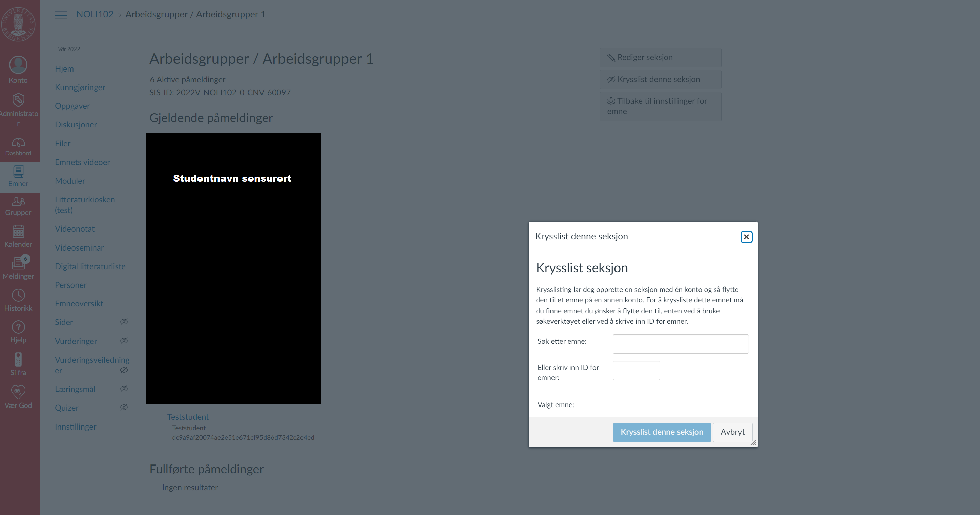Click the hidden-eye icon beside Læringsmål
The image size is (980, 515).
point(124,389)
